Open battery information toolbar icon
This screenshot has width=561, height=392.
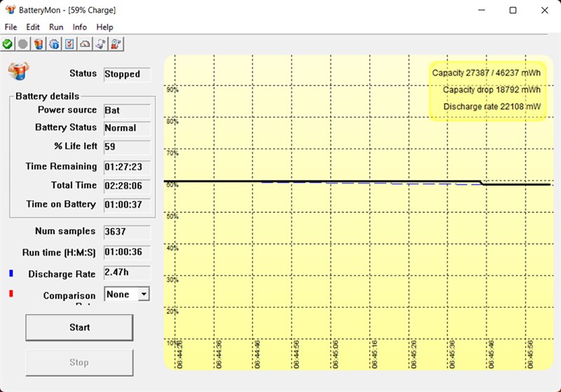pos(39,44)
